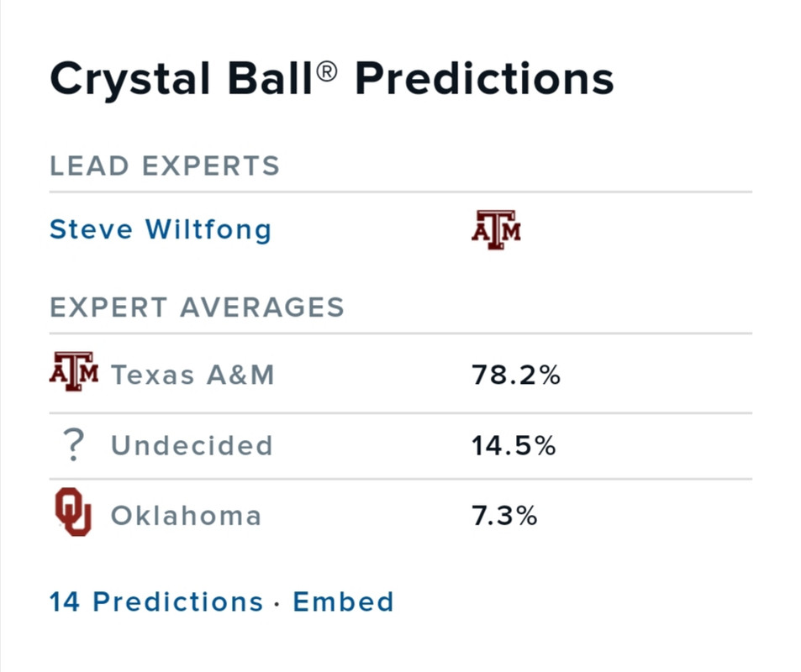Click the dot separator before Embed
This screenshot has height=672, width=801.
277,603
